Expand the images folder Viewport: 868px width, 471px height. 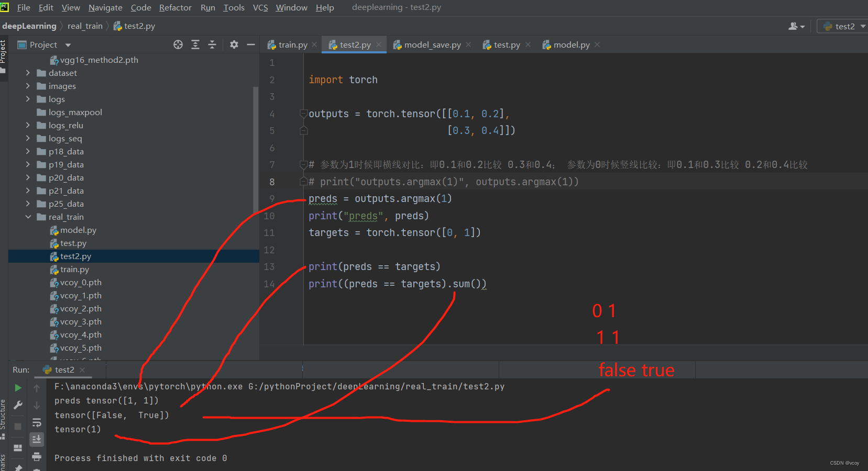click(28, 86)
